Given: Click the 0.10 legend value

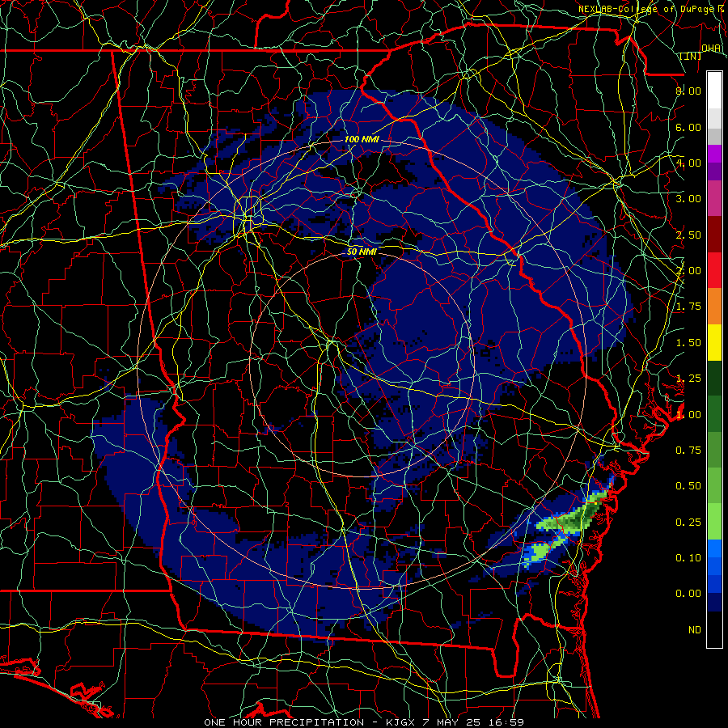Looking at the screenshot, I should (688, 558).
